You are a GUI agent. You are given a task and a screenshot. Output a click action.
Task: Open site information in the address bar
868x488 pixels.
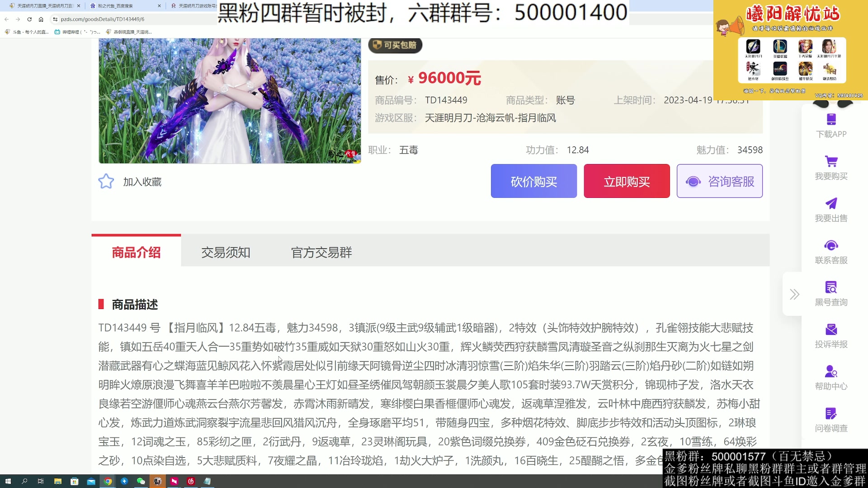tap(54, 19)
